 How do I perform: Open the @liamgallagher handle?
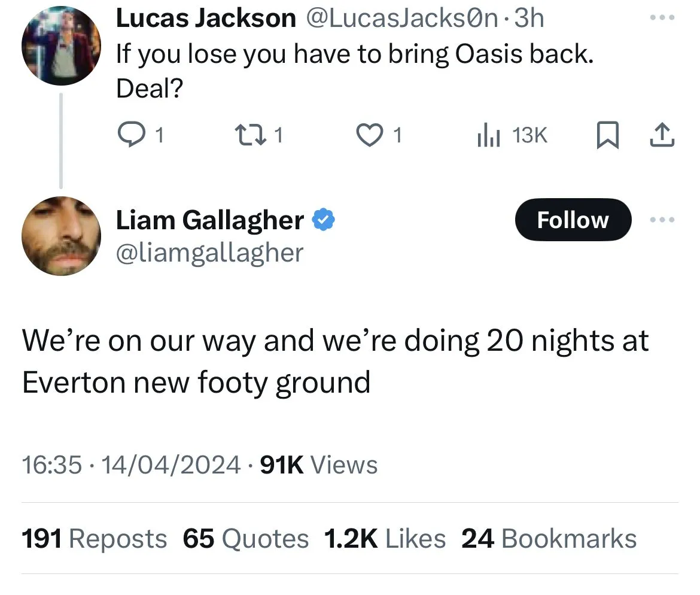point(209,253)
